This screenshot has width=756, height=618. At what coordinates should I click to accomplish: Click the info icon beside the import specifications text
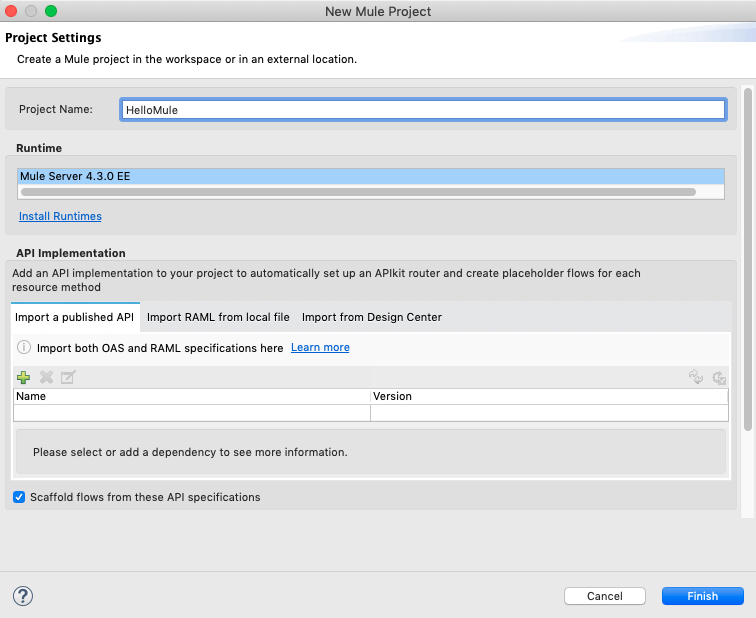pos(24,348)
